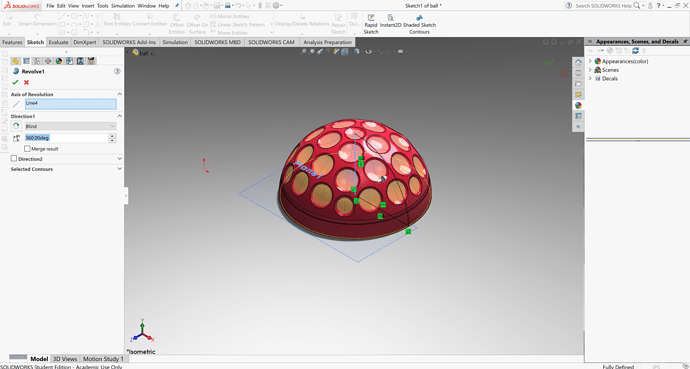Select the Scenes item in tree
Viewport: 690px width, 369px height.
pos(610,70)
